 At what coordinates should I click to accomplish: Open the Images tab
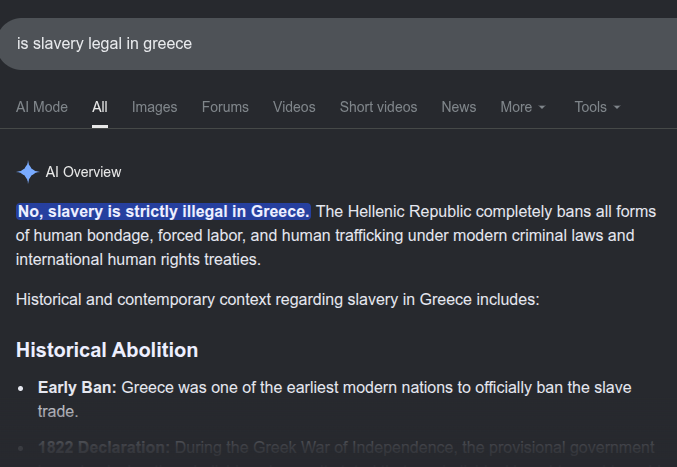155,107
